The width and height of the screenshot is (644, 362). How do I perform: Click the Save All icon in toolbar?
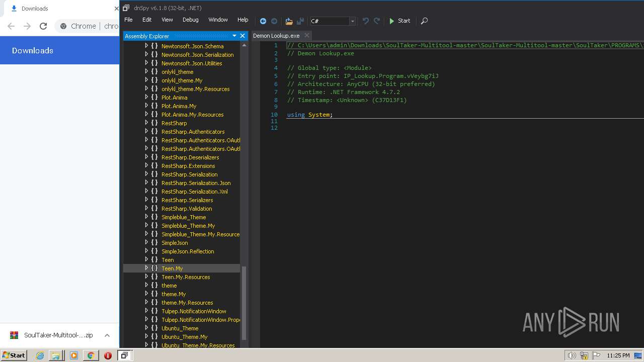300,21
